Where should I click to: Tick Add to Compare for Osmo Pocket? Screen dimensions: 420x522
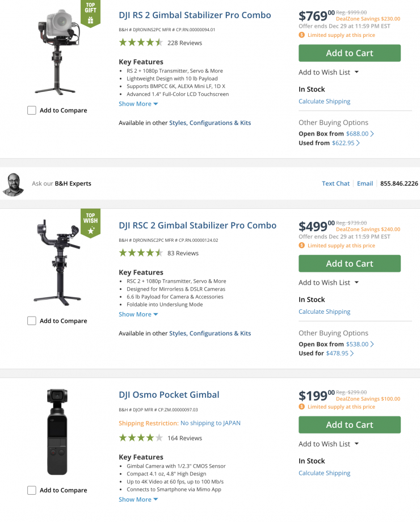(x=32, y=490)
